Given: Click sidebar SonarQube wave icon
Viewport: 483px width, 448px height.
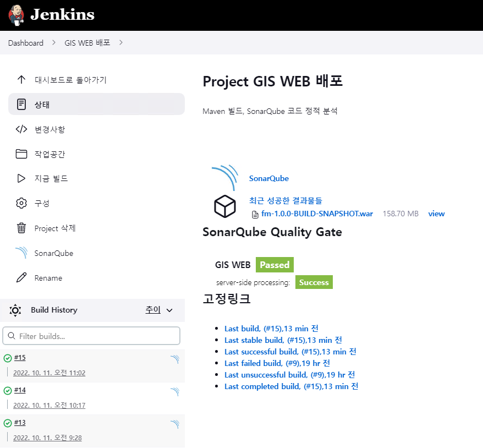Looking at the screenshot, I should point(21,253).
